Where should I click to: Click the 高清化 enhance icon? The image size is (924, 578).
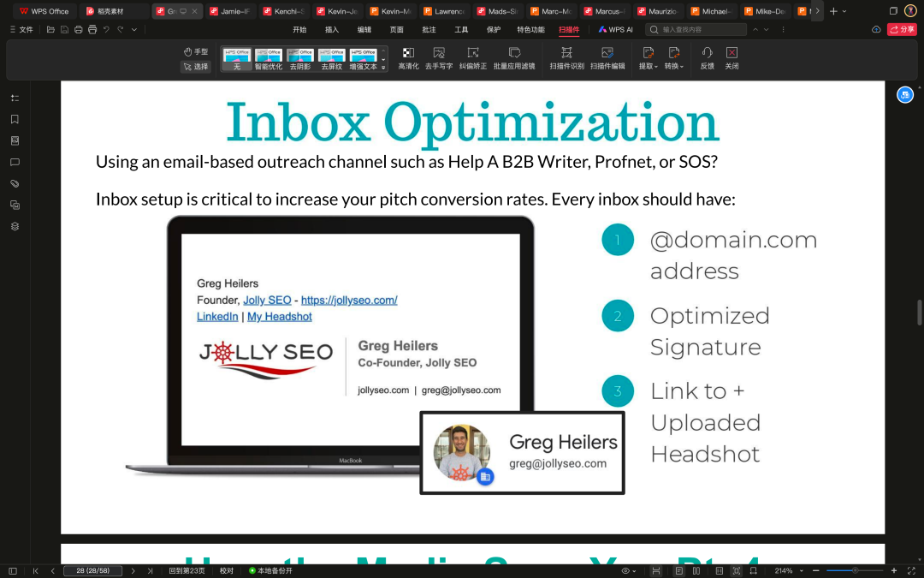408,58
